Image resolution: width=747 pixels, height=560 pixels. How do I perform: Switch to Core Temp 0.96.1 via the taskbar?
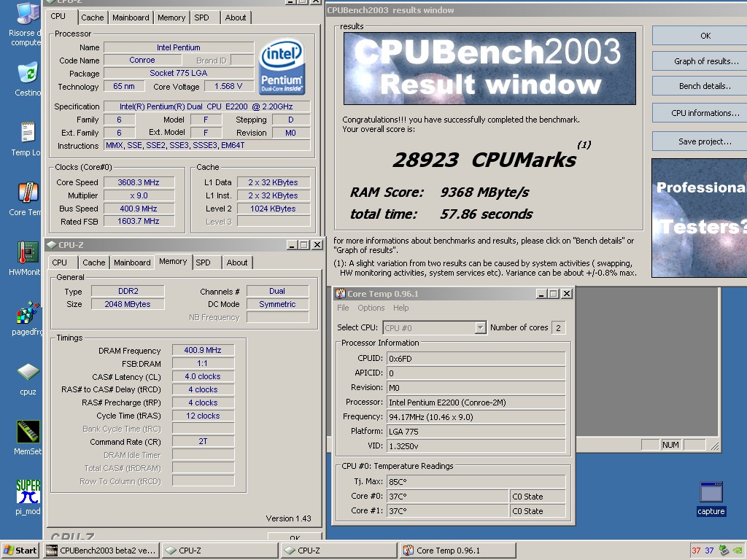[458, 551]
